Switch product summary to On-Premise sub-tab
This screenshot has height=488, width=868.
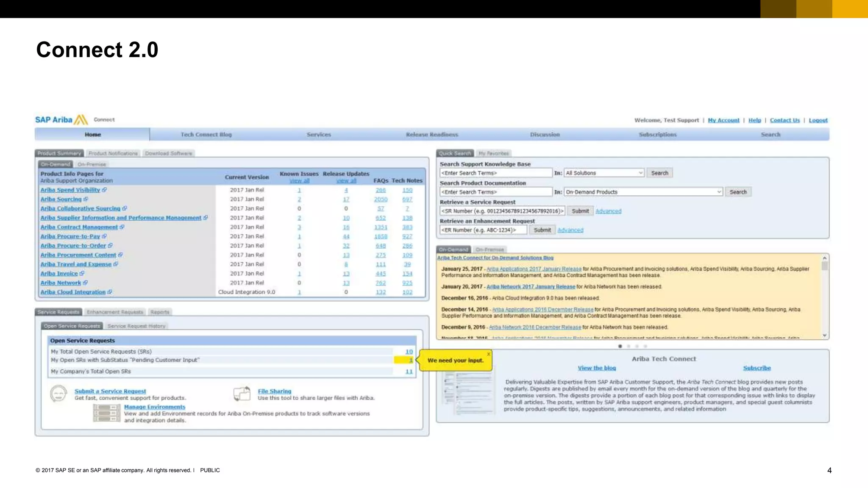[92, 164]
